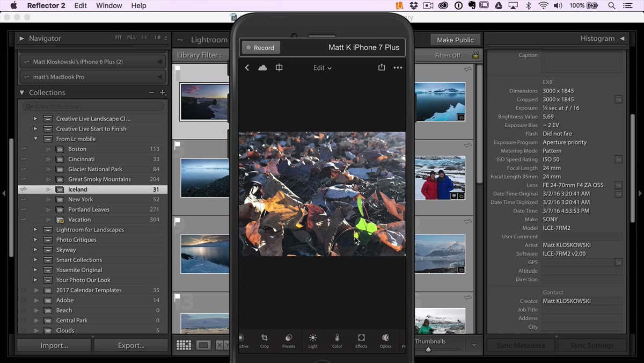Open the Optics tool in the phone
This screenshot has width=644, height=363.
(385, 340)
